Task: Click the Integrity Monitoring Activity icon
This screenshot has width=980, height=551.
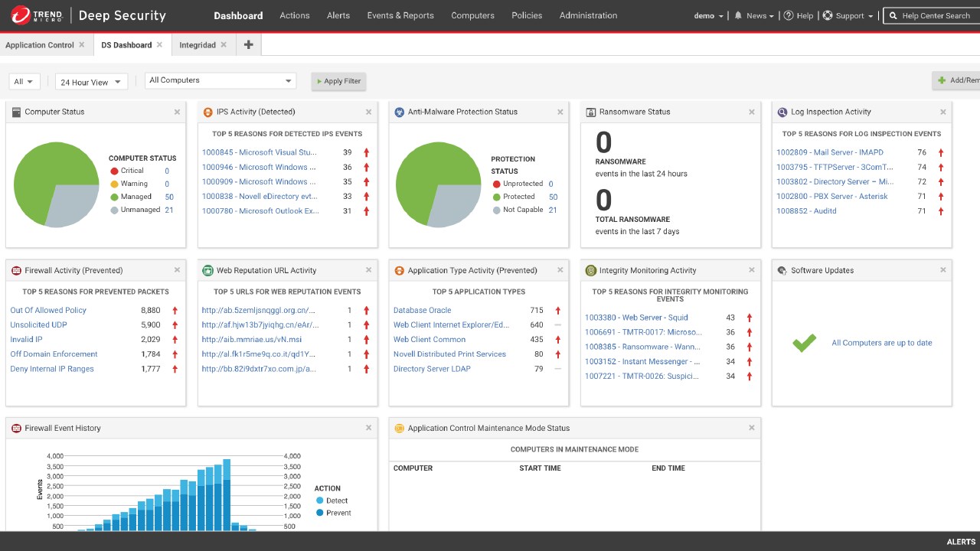Action: 590,270
